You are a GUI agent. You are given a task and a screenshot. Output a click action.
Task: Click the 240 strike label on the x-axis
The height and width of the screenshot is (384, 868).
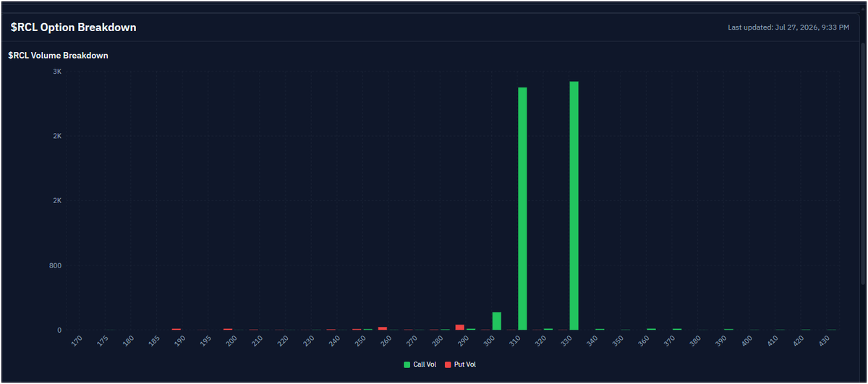coord(334,341)
